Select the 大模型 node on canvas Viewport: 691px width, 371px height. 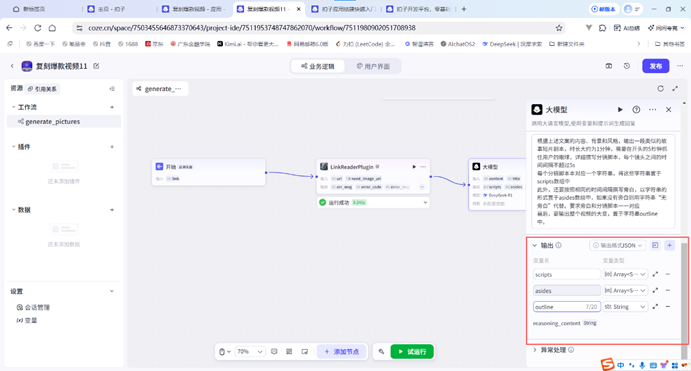click(x=497, y=185)
